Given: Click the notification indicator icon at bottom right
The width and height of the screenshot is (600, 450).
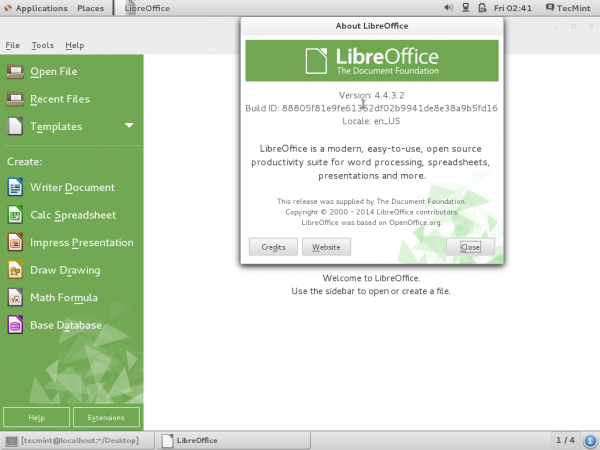Looking at the screenshot, I should [590, 440].
